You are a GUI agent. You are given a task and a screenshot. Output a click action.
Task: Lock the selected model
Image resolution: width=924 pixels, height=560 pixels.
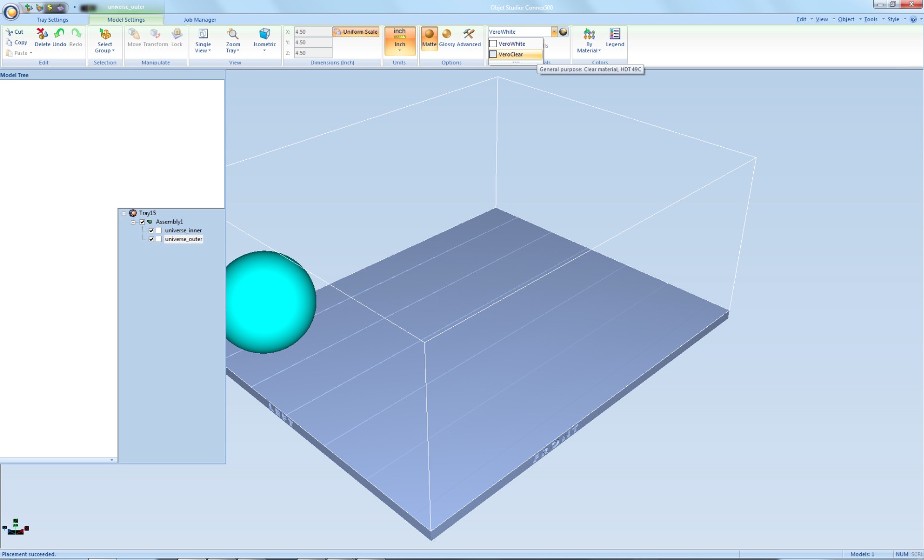click(177, 37)
